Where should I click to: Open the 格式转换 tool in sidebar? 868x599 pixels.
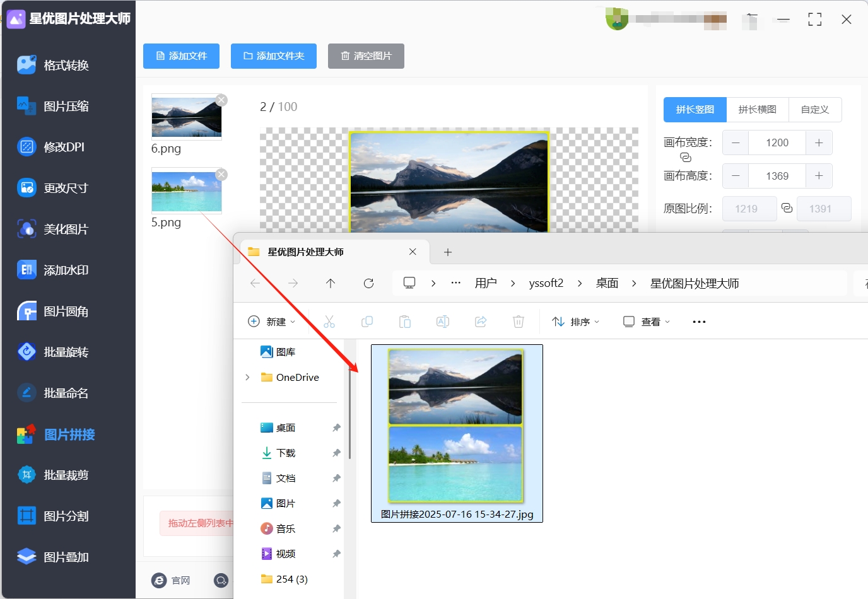click(x=54, y=65)
